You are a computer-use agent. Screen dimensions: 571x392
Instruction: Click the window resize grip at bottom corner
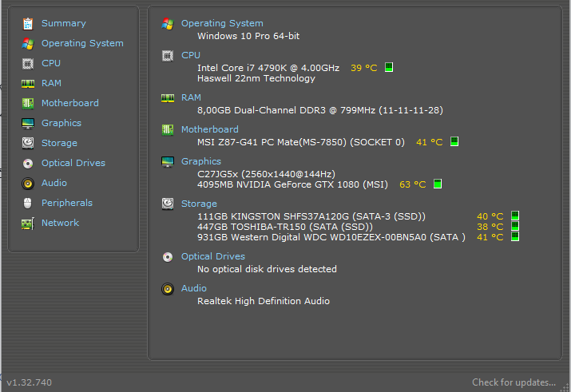pos(565,388)
